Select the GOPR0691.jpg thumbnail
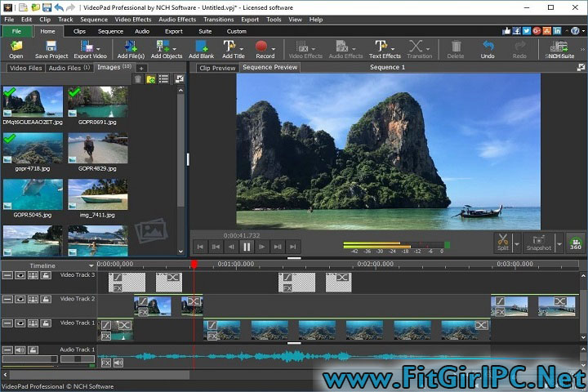Screen dimensions: 588x392 coord(98,103)
